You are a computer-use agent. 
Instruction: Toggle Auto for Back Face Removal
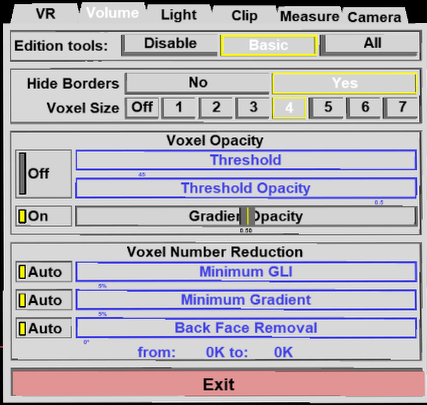click(44, 328)
